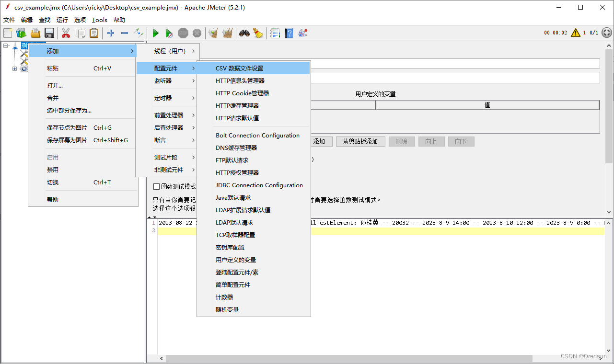Click the 添加 button under the variables table
The image size is (614, 364).
click(x=319, y=142)
